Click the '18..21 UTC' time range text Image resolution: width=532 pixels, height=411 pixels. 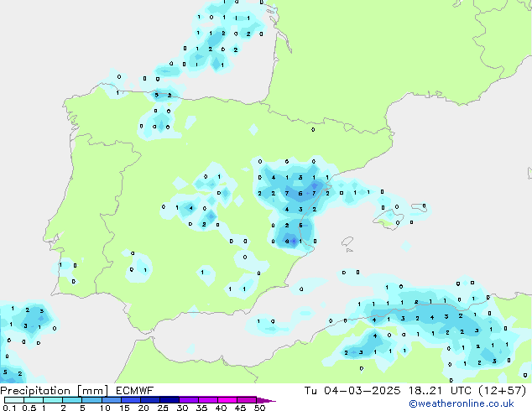pos(440,391)
